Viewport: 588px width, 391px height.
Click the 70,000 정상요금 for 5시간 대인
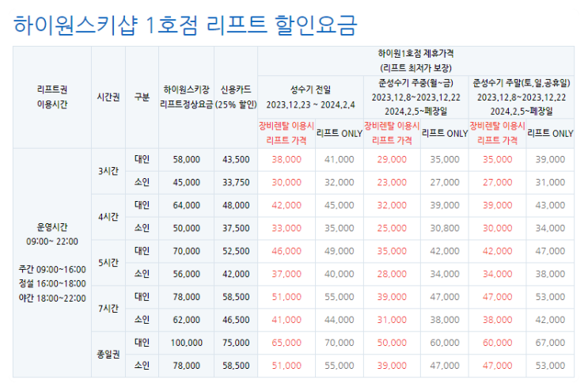(187, 251)
